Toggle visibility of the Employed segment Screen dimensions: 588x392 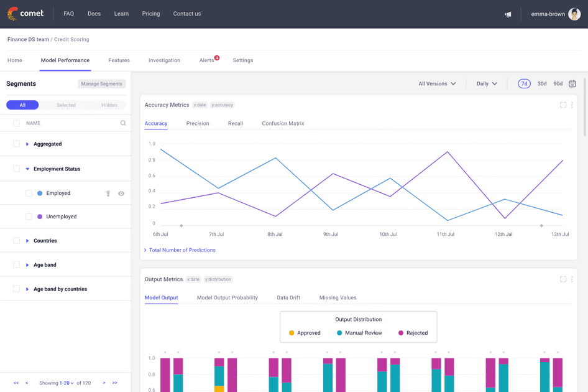tap(121, 194)
